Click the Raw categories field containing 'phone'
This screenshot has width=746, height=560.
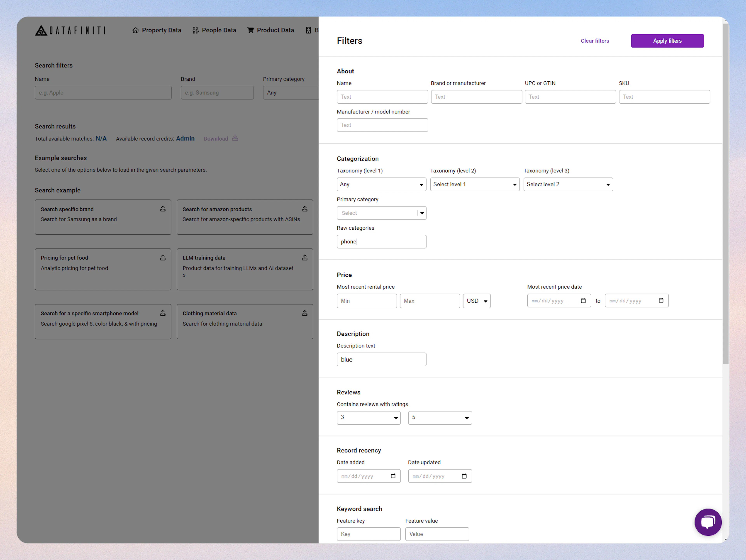[381, 241]
